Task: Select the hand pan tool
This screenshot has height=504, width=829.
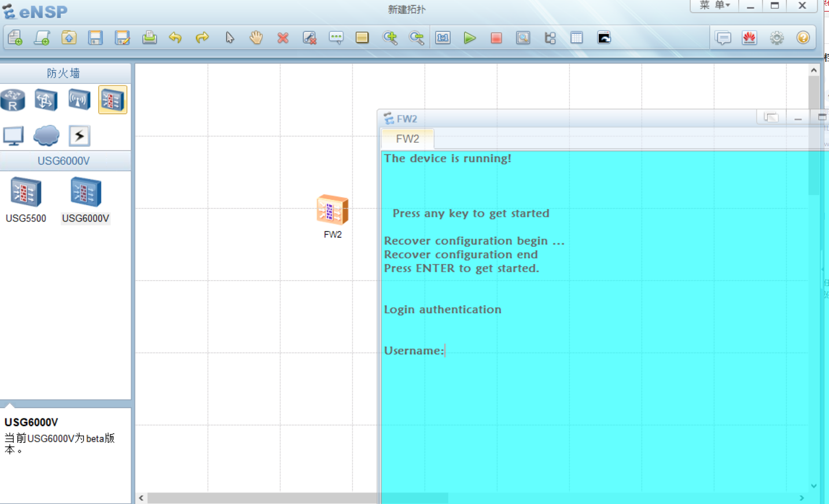Action: tap(256, 38)
